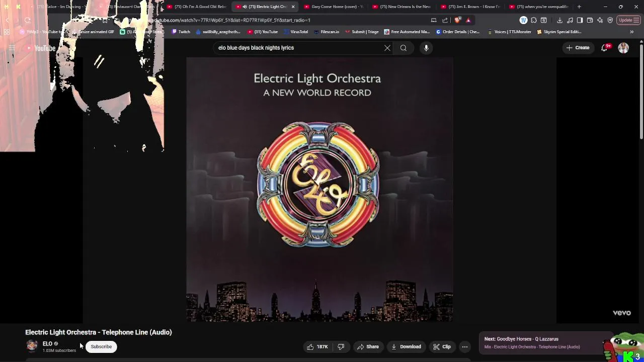This screenshot has width=644, height=362.
Task: Start voice search with the microphone icon
Action: pyautogui.click(x=426, y=48)
